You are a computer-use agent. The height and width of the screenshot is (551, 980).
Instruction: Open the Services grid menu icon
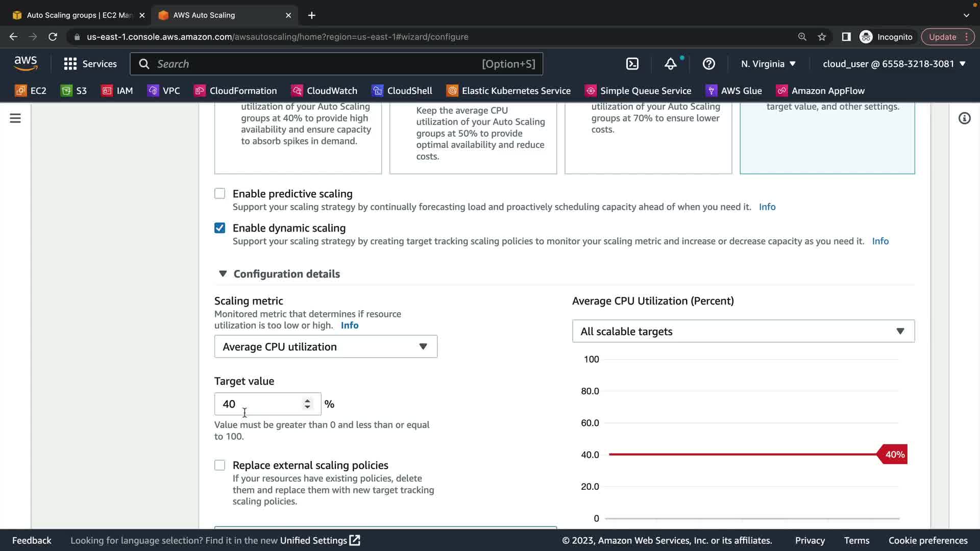(x=70, y=64)
